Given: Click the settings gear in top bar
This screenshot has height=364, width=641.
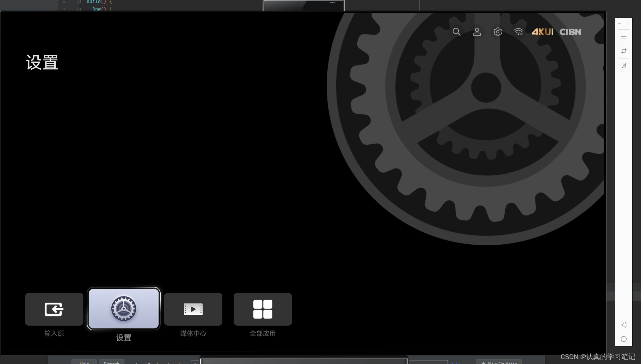Looking at the screenshot, I should point(498,32).
